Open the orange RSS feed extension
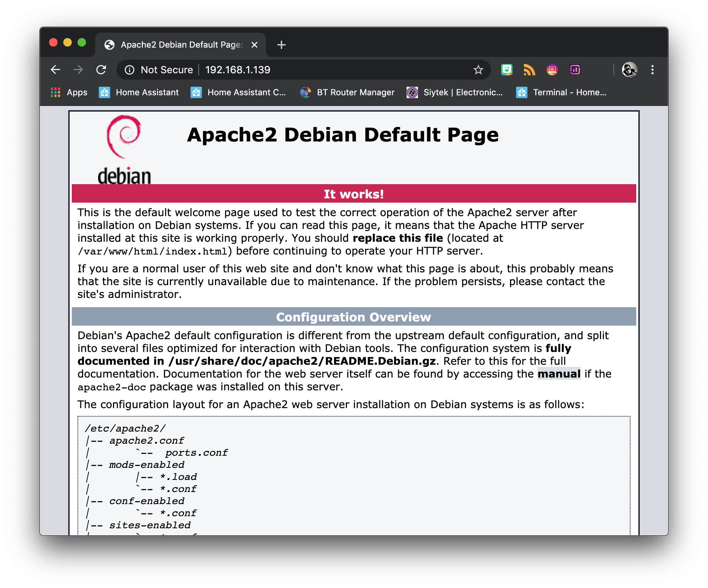708x588 pixels. [529, 70]
